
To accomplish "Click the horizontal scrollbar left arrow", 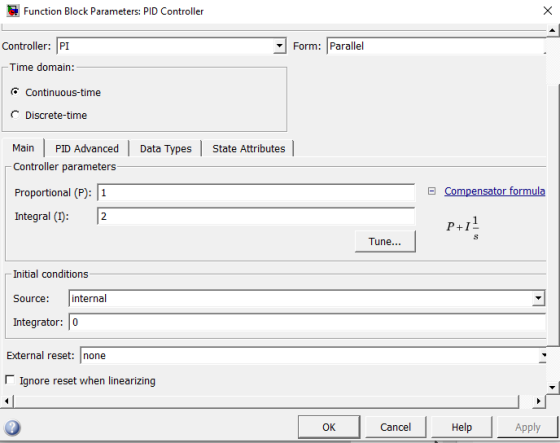I will click(6, 401).
